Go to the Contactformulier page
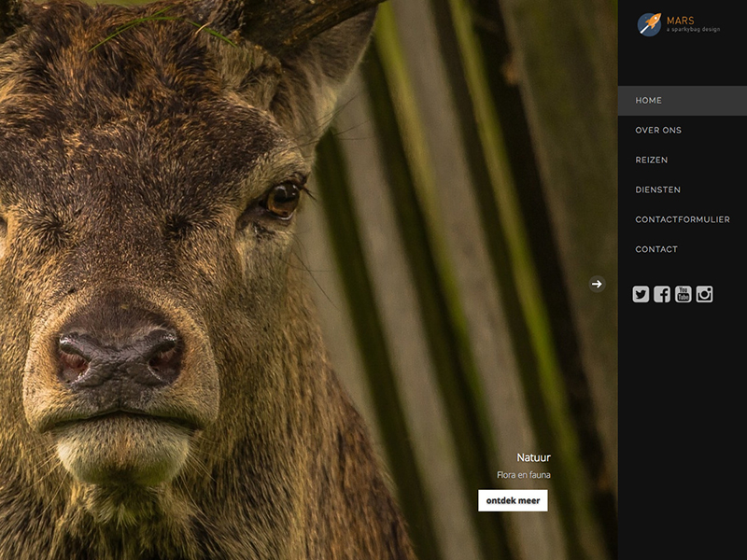This screenshot has height=560, width=747. coord(682,219)
